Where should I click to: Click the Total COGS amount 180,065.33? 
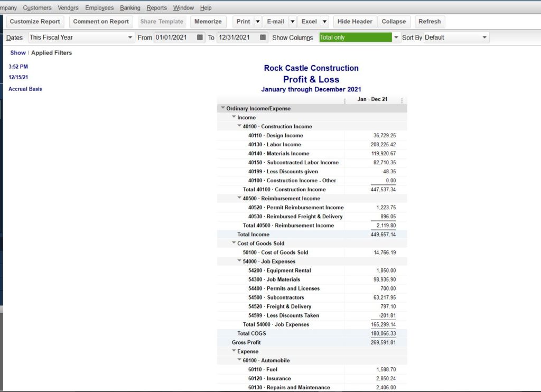[x=384, y=334]
